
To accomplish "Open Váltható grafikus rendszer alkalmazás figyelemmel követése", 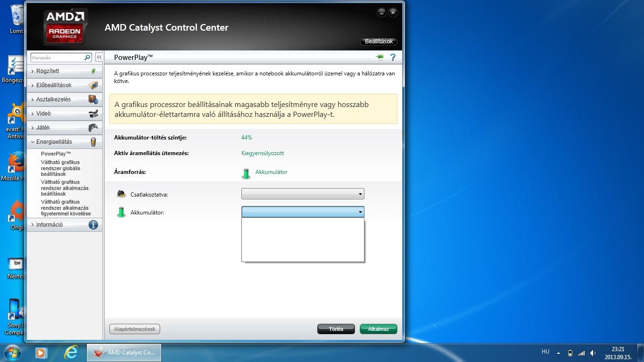I will 66,208.
